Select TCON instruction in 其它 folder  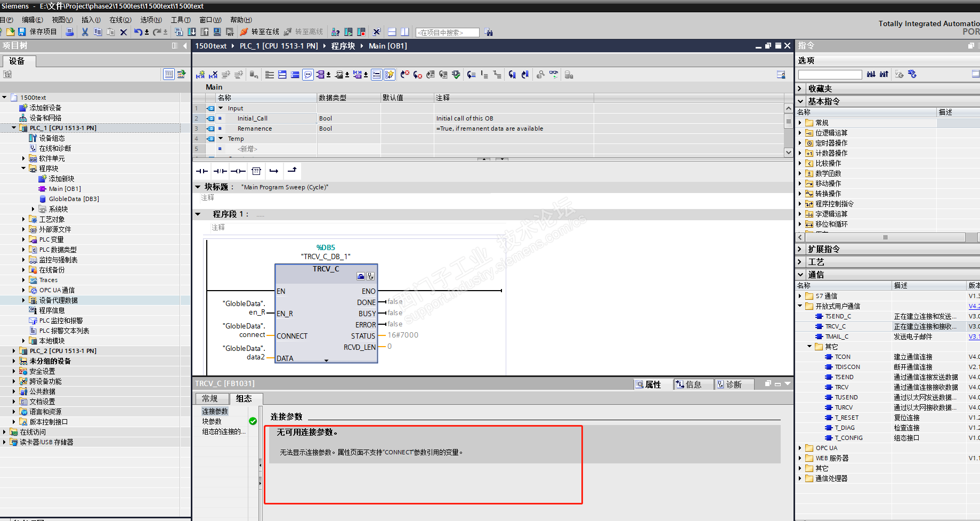tap(843, 357)
